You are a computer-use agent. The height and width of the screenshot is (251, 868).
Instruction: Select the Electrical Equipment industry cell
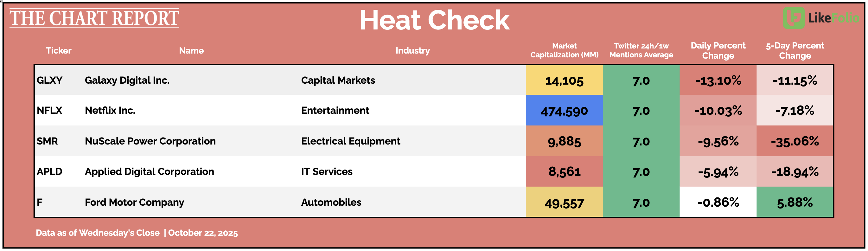(350, 141)
